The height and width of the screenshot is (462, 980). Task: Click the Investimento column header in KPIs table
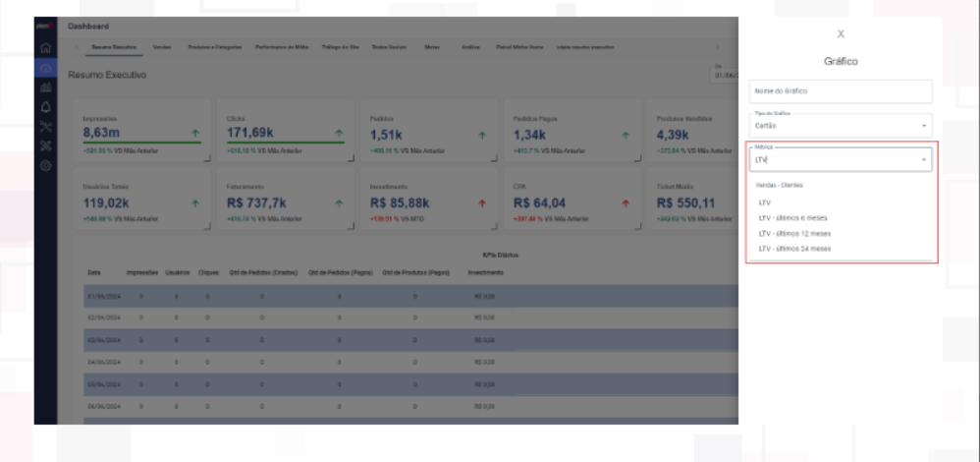(485, 273)
